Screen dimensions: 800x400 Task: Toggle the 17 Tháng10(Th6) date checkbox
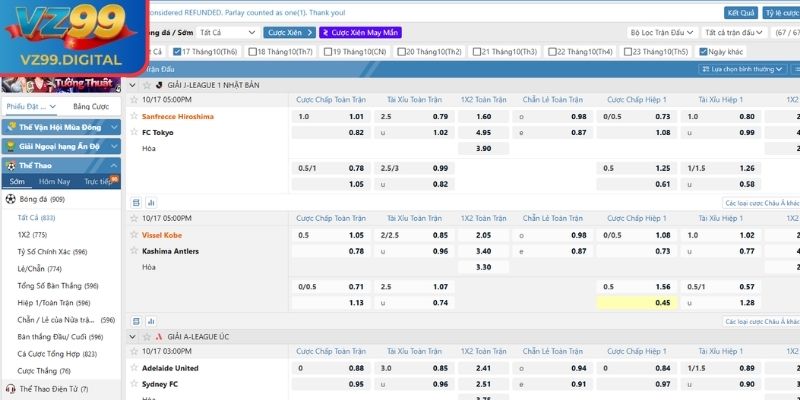(177, 52)
